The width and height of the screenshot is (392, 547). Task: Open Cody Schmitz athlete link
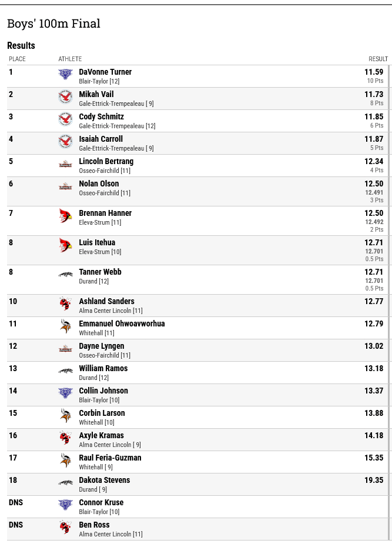pos(102,116)
